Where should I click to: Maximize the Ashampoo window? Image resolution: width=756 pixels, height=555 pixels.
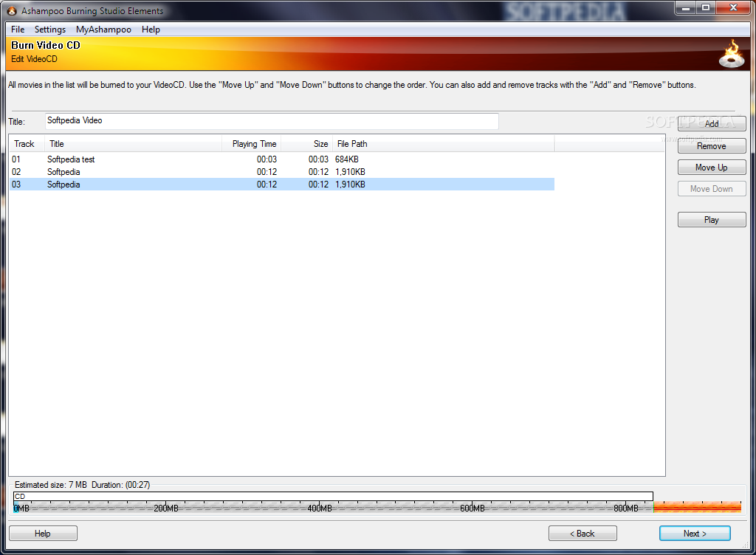tap(705, 7)
